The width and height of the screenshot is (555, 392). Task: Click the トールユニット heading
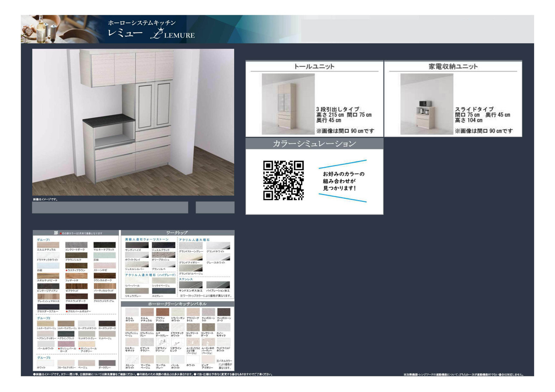tap(314, 66)
